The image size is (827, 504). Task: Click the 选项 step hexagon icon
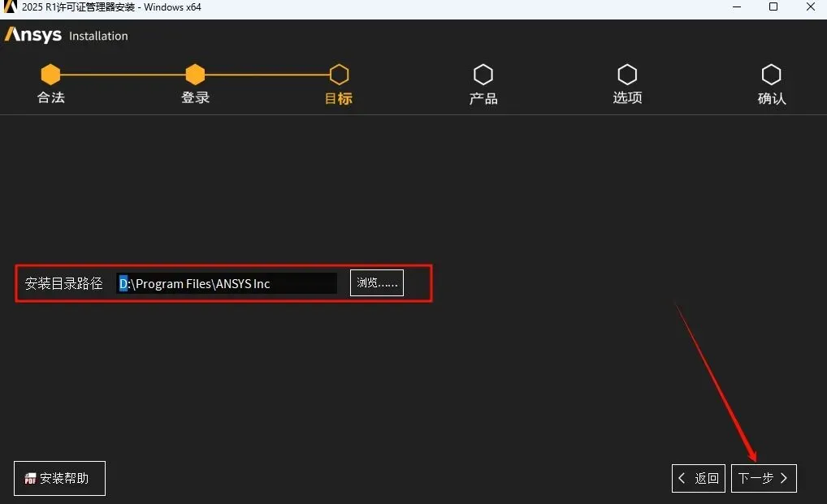(627, 74)
